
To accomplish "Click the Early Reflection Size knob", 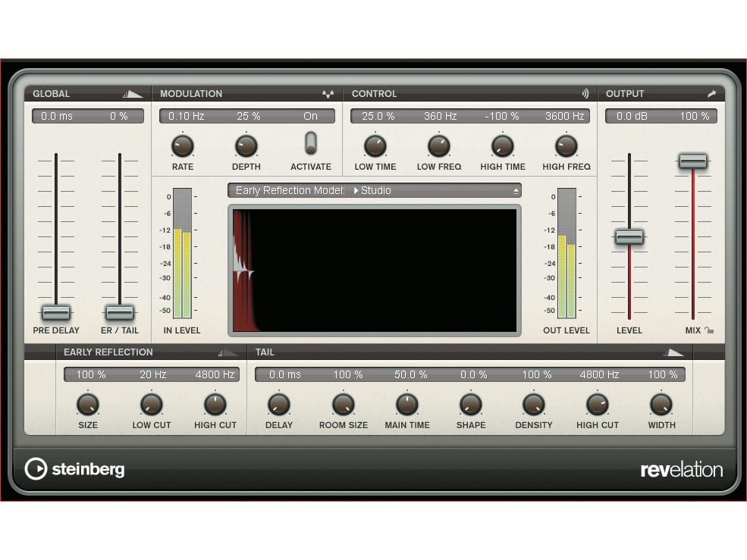I will pos(88,405).
